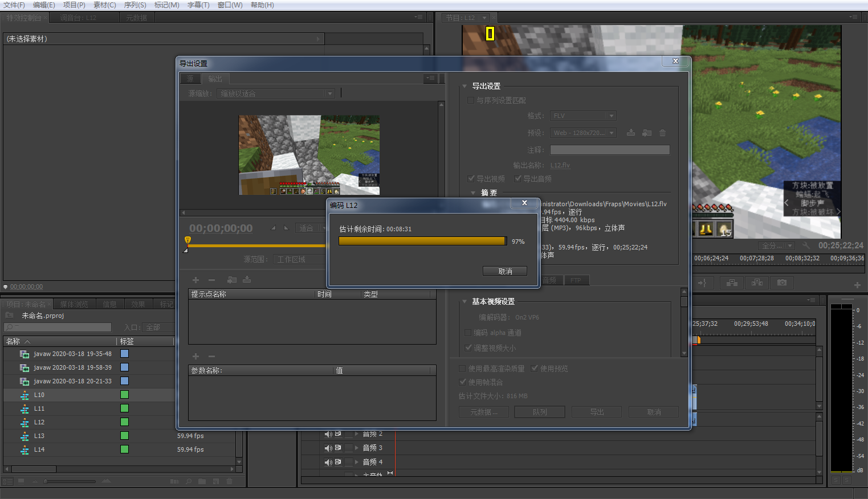Toggle Use Frame Blending checkbox
The width and height of the screenshot is (868, 499).
pos(463,382)
